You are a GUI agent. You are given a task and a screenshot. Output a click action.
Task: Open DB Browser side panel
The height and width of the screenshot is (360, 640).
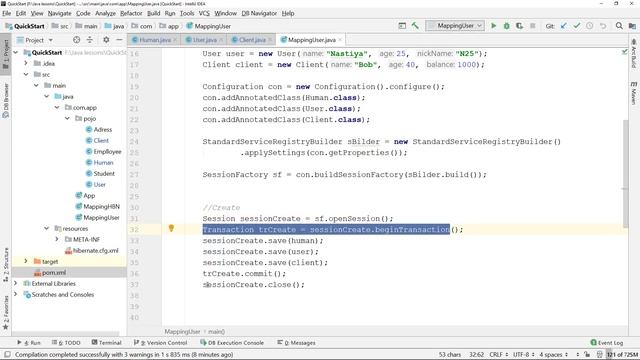click(x=6, y=100)
